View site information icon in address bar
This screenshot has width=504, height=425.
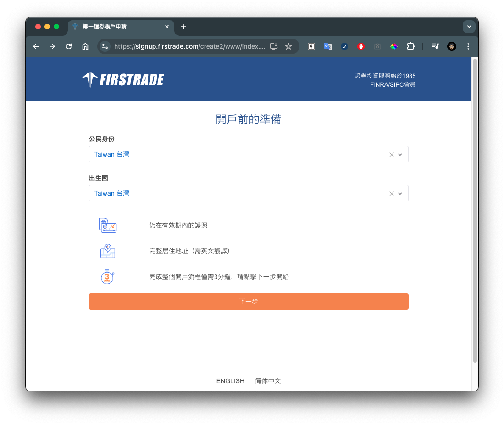coord(105,46)
